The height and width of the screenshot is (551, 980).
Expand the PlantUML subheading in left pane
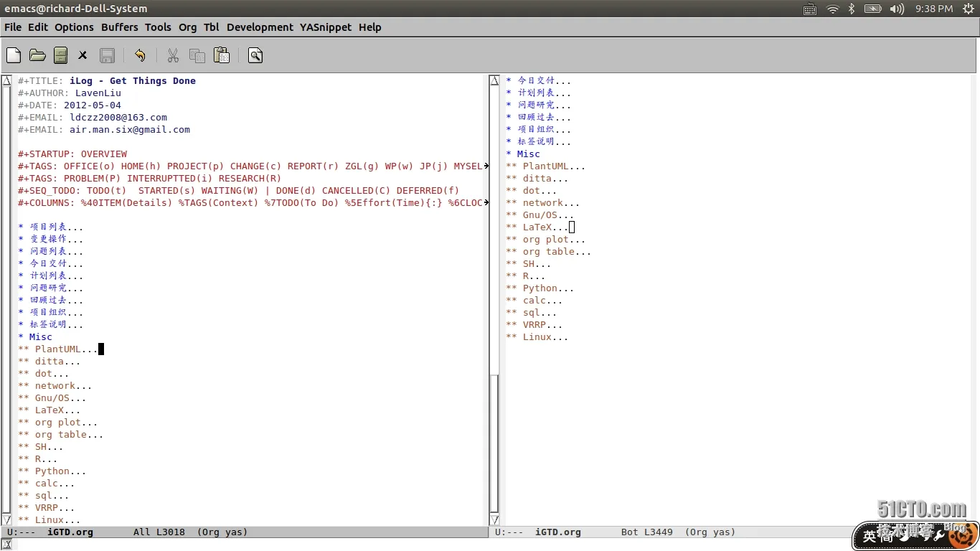[x=58, y=349]
